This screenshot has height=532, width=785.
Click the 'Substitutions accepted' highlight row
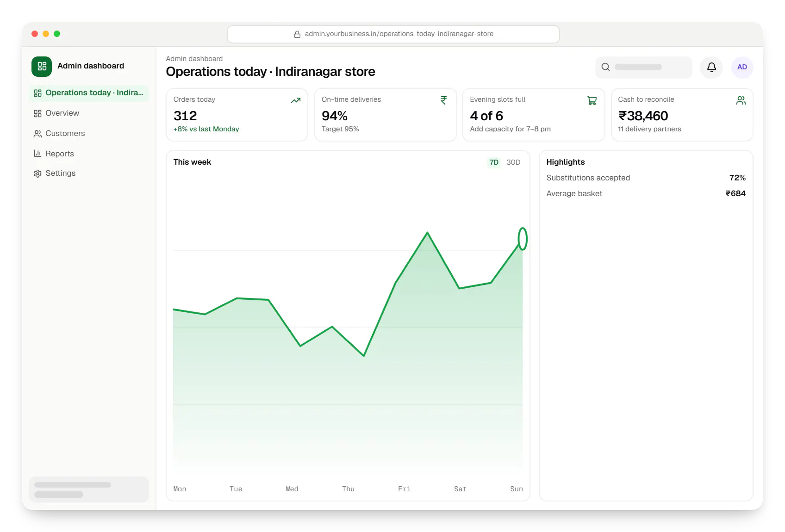[646, 178]
